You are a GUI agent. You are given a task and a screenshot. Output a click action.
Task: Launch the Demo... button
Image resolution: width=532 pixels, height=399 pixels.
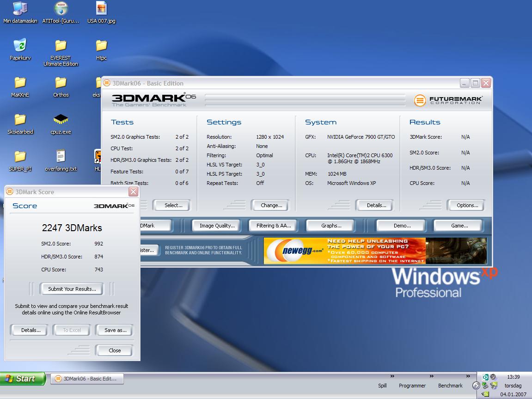click(x=401, y=226)
